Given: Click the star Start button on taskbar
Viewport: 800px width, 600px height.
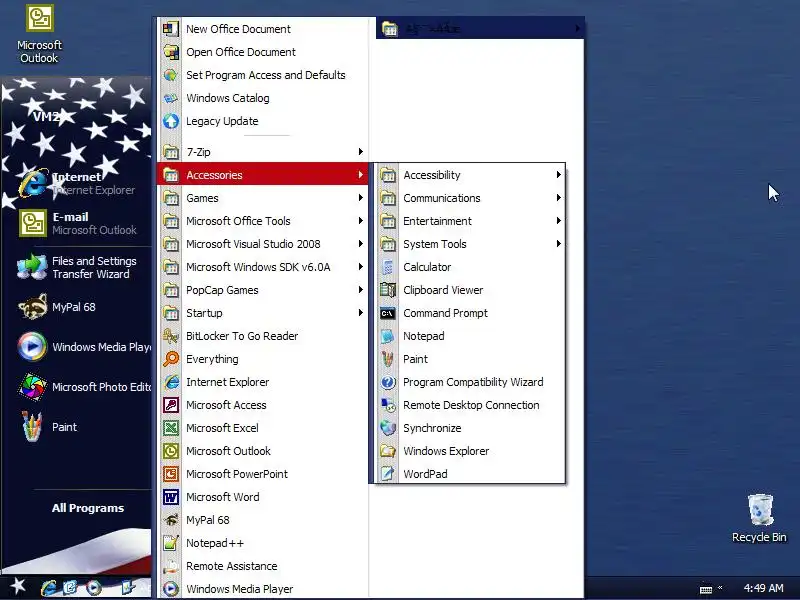Looking at the screenshot, I should tap(18, 586).
